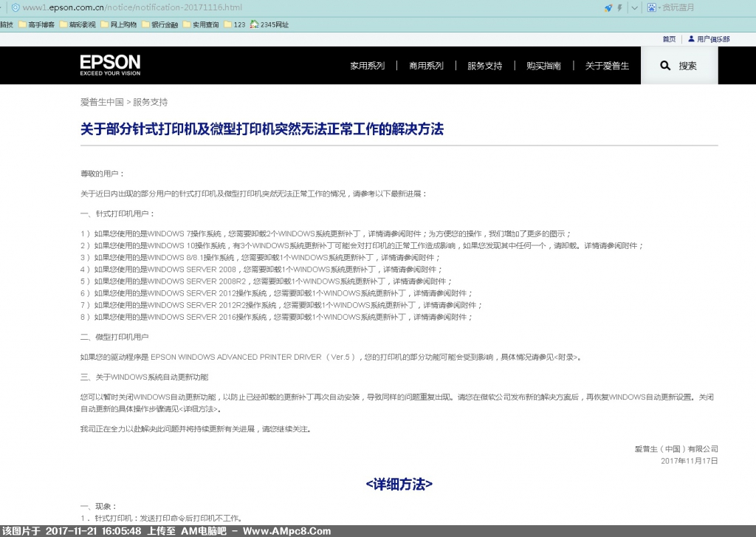Click the WINDOWS 10操作系统 instruction line
The image size is (756, 537).
362,245
